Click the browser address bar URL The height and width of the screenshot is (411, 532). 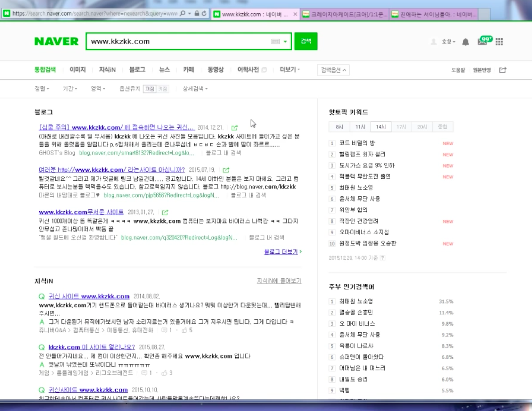coord(95,14)
